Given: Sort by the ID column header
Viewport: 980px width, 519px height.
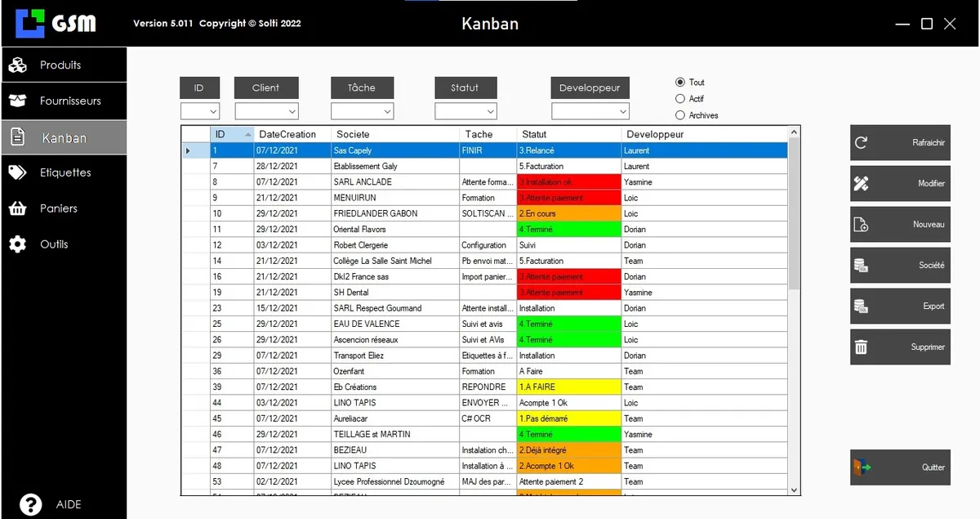Looking at the screenshot, I should coord(233,134).
